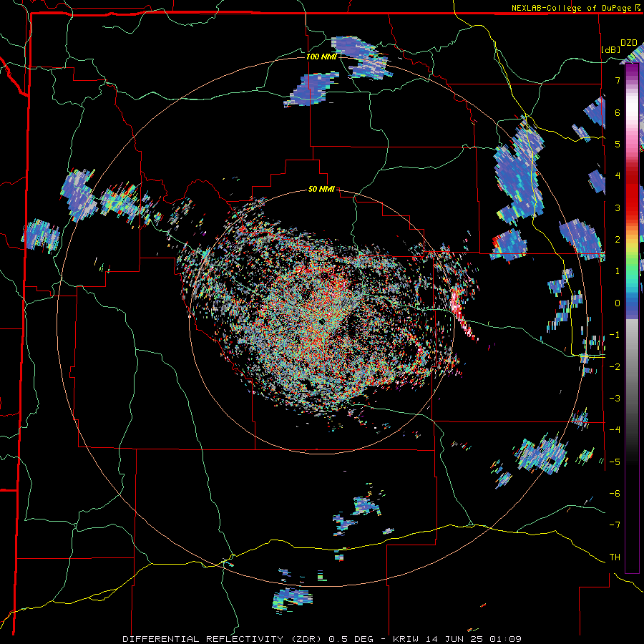Click the -5 value on the color scale
Screen dimensions: 644x644
tap(615, 462)
